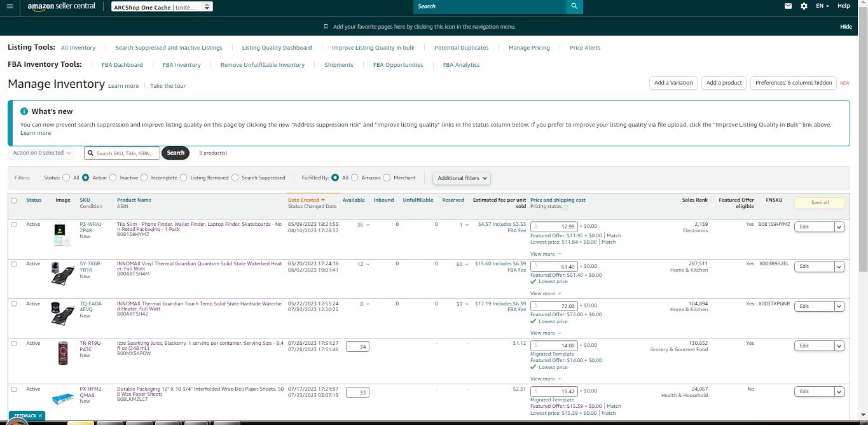Open Edit dropdown arrow for Izze Sparkling Juice row
868x425 pixels.
click(839, 346)
